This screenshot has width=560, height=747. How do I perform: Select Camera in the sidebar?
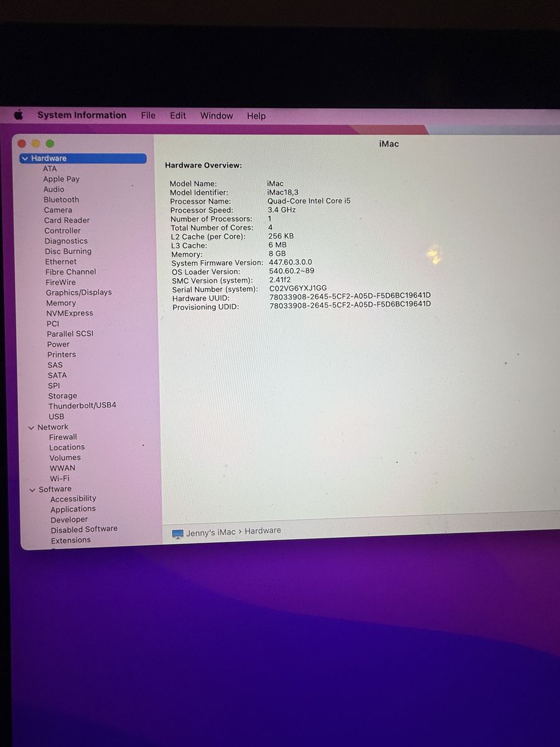58,210
